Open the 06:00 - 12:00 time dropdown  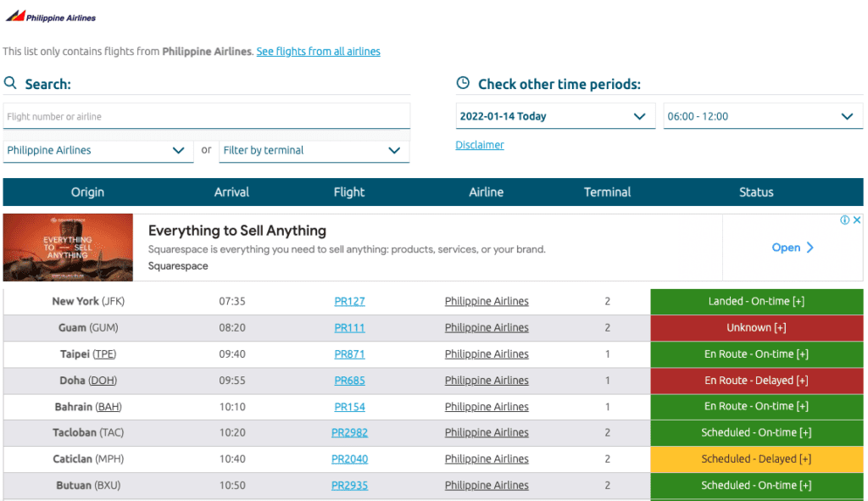click(x=763, y=116)
